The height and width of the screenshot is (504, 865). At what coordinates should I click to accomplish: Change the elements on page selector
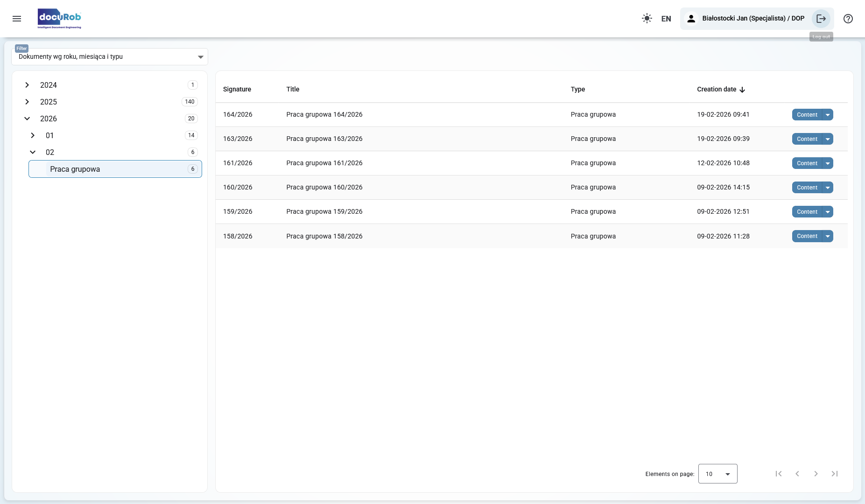pos(717,474)
